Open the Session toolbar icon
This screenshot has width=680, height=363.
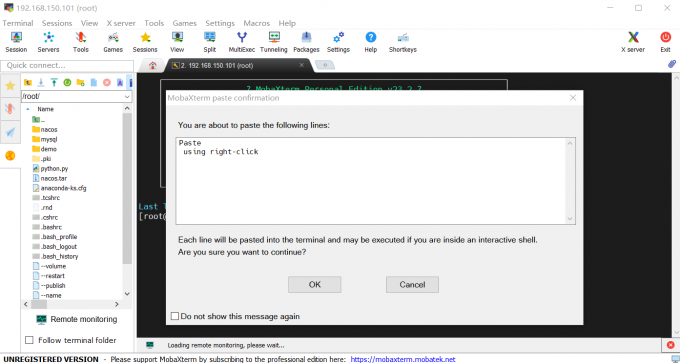pyautogui.click(x=16, y=42)
